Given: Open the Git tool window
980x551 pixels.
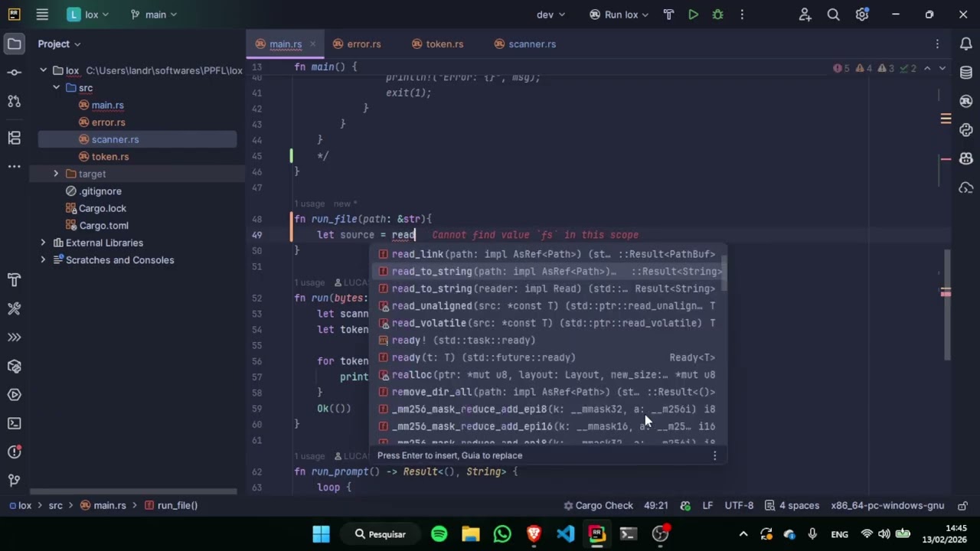Looking at the screenshot, I should pos(14,481).
